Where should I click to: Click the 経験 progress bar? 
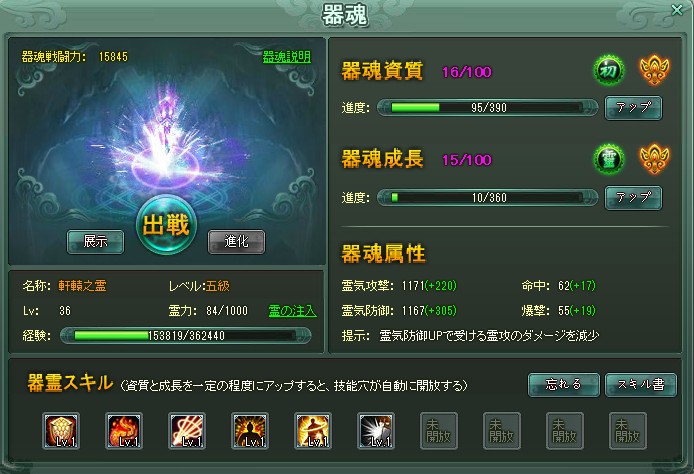185,335
